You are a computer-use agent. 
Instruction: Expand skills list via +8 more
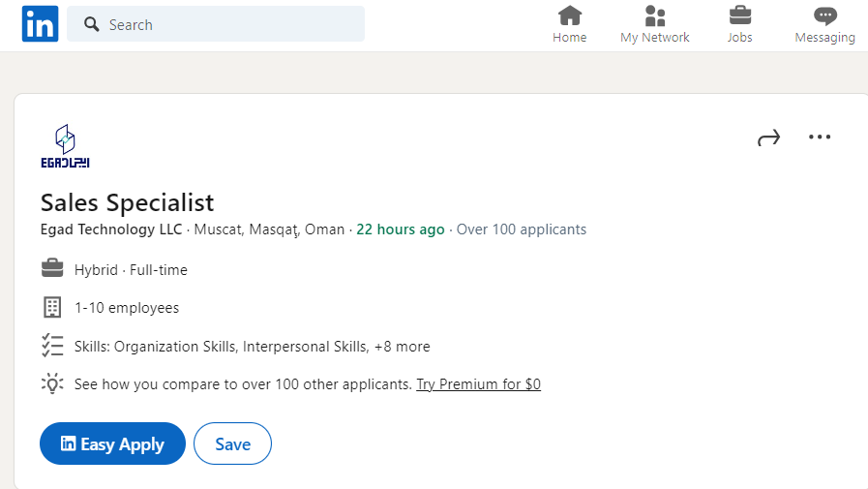pos(403,347)
